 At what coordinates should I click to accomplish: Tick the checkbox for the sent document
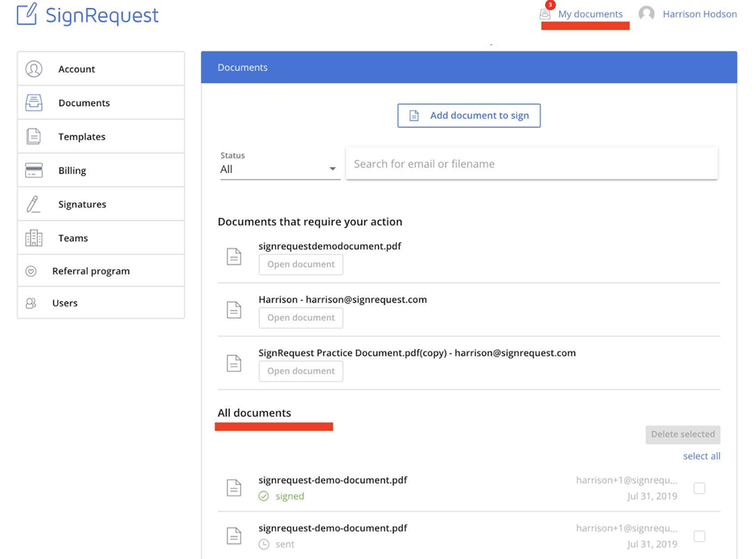(700, 536)
